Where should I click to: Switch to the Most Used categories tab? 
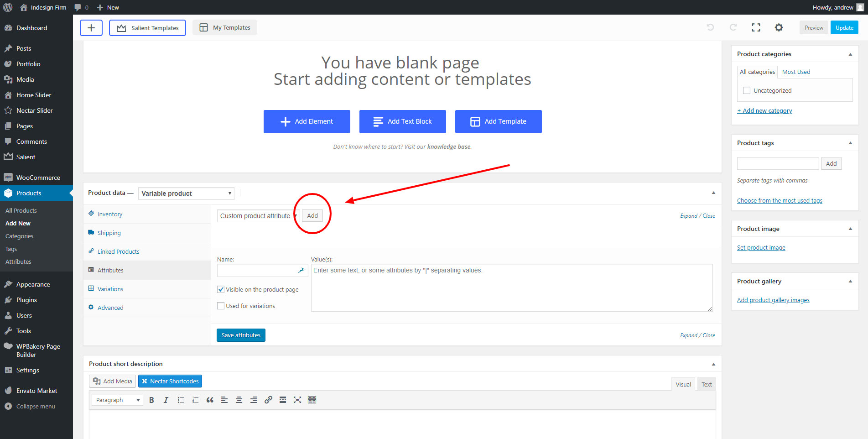[x=796, y=72]
